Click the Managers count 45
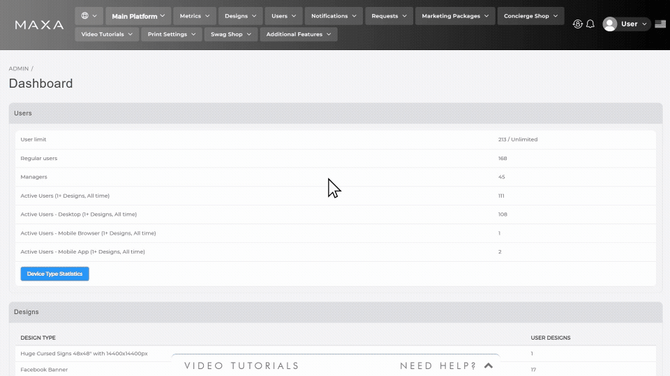 [501, 177]
